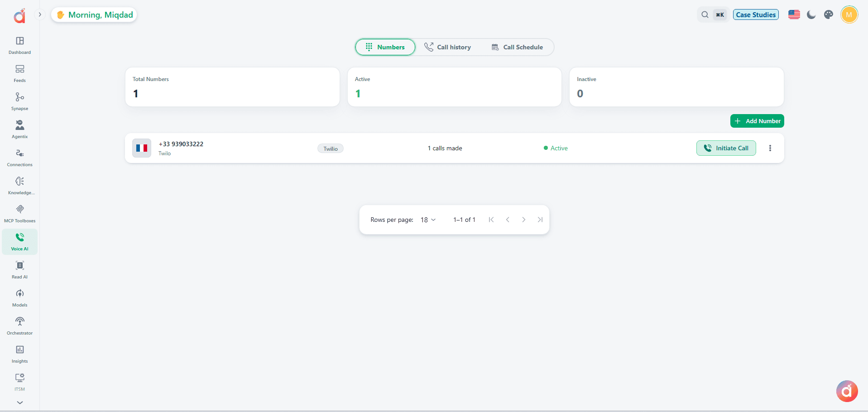Click the Active status label in row
The width and height of the screenshot is (868, 412).
[x=556, y=148]
